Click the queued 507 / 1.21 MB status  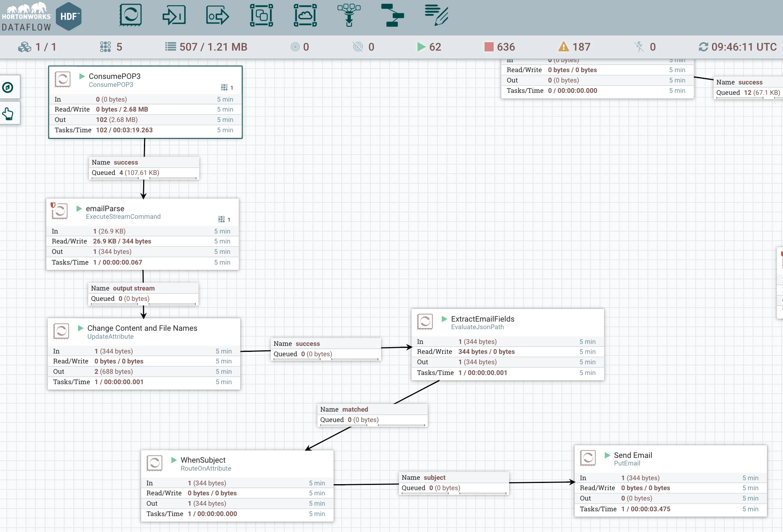206,47
